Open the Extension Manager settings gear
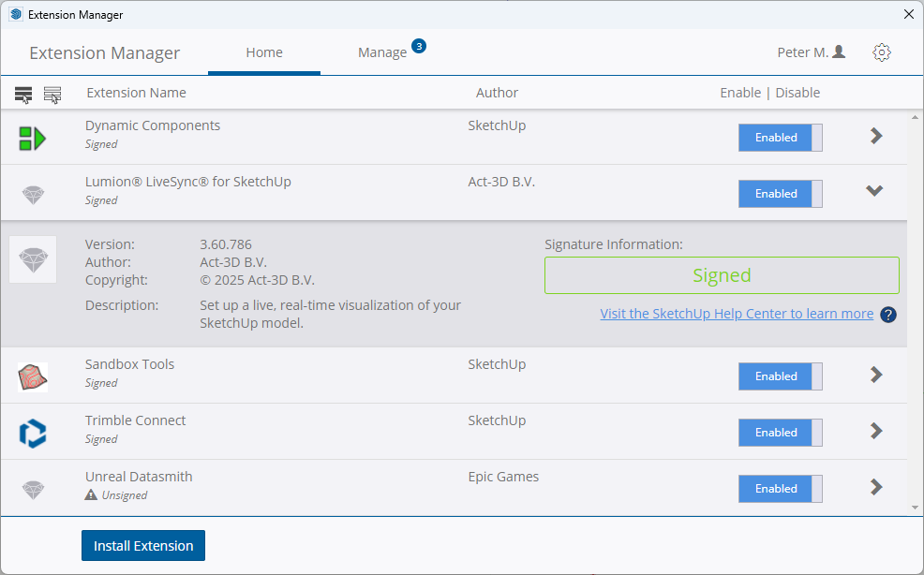Image resolution: width=924 pixels, height=575 pixels. coord(881,52)
